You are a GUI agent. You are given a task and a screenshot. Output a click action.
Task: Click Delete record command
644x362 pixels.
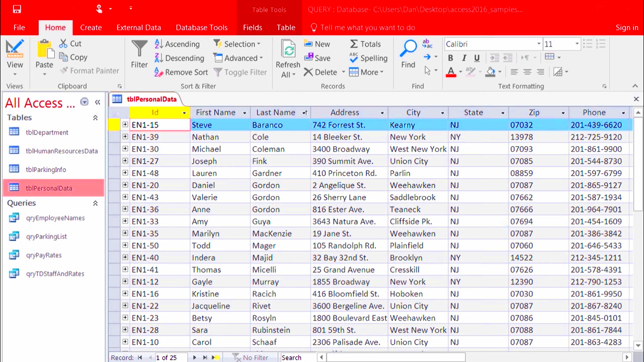click(321, 72)
